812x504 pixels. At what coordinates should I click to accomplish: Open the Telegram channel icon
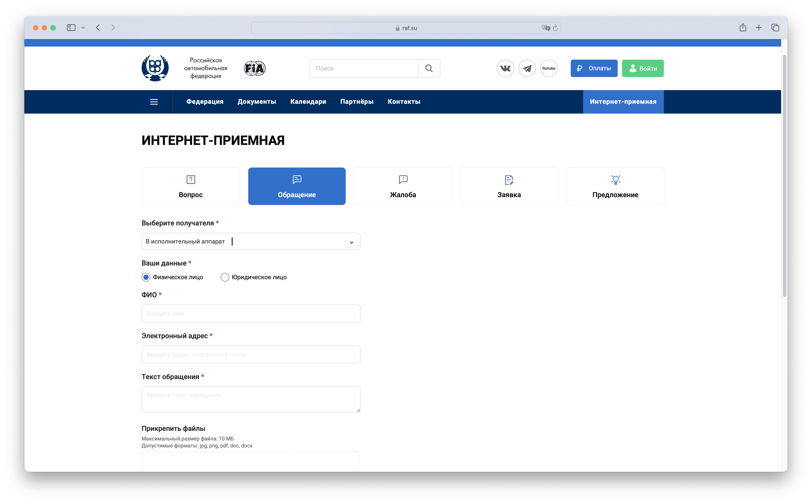pyautogui.click(x=527, y=68)
